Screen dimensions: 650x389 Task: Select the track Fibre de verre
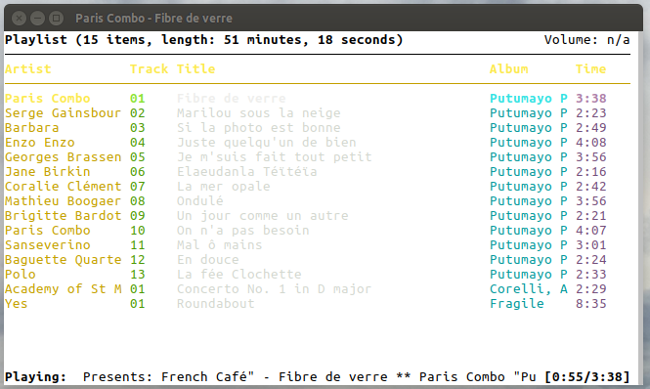306,99
